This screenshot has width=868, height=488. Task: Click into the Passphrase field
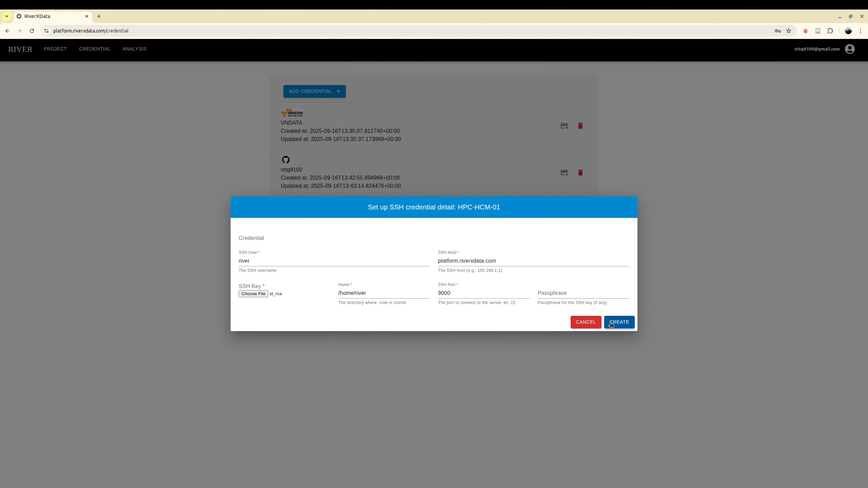click(x=583, y=293)
